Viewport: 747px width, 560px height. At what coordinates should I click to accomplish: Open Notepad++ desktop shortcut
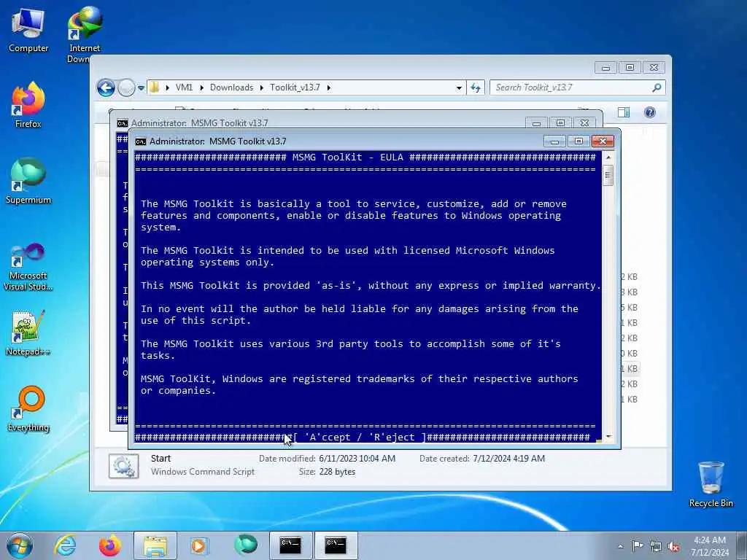tap(28, 333)
